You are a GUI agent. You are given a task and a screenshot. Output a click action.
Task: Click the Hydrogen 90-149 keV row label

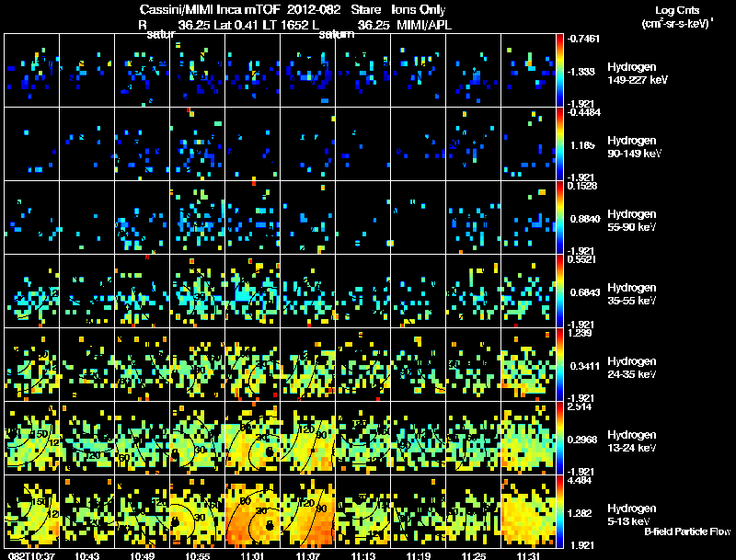pyautogui.click(x=634, y=147)
